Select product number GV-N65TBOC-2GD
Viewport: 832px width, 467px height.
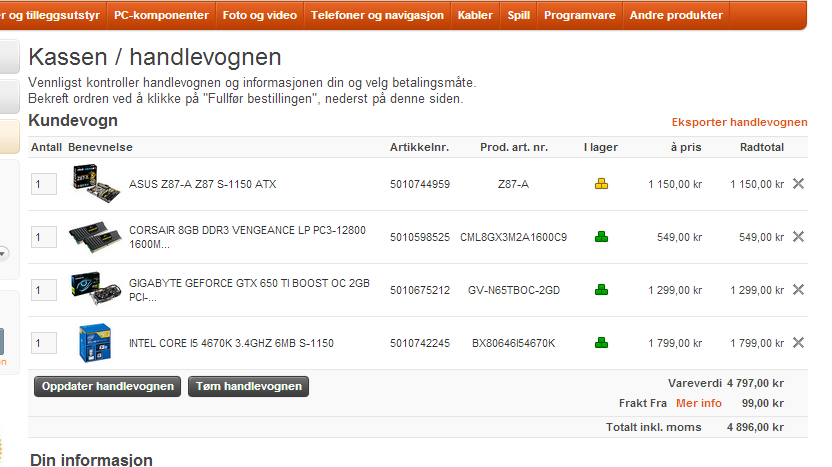click(x=514, y=290)
